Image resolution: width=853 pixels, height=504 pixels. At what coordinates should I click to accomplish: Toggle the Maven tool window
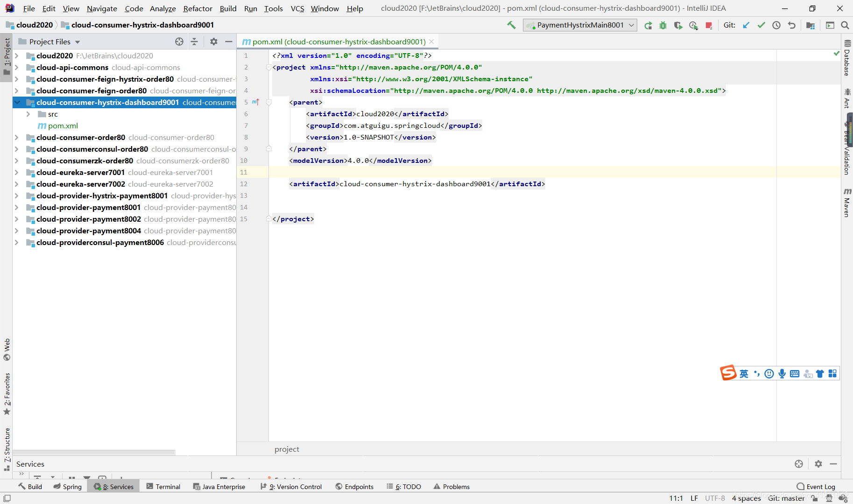click(x=847, y=203)
